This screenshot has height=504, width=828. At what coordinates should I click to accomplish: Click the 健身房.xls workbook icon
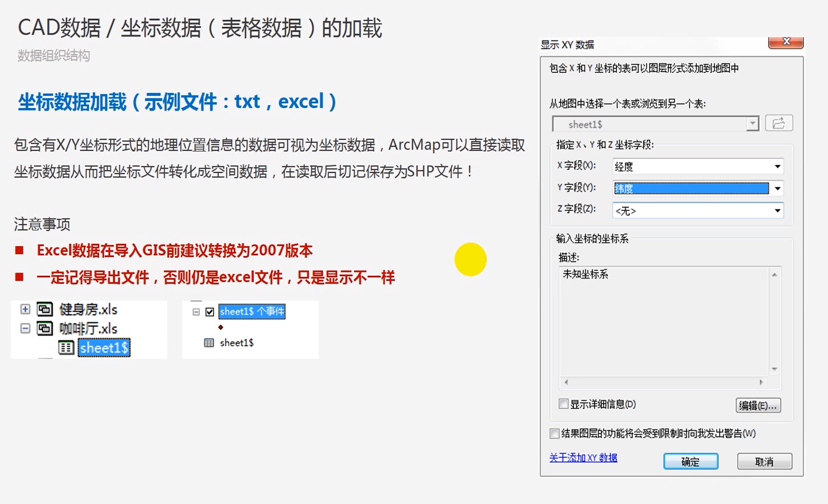(45, 309)
